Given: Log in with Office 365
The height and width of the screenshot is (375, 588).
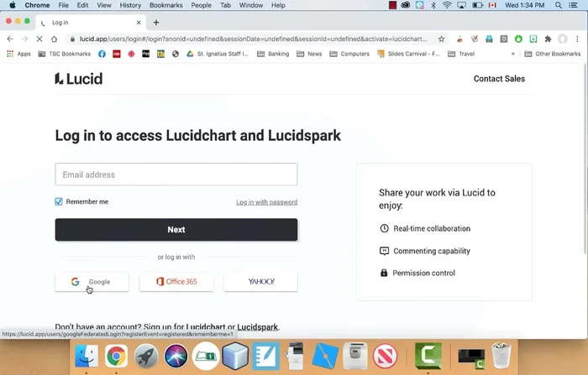Looking at the screenshot, I should (176, 282).
